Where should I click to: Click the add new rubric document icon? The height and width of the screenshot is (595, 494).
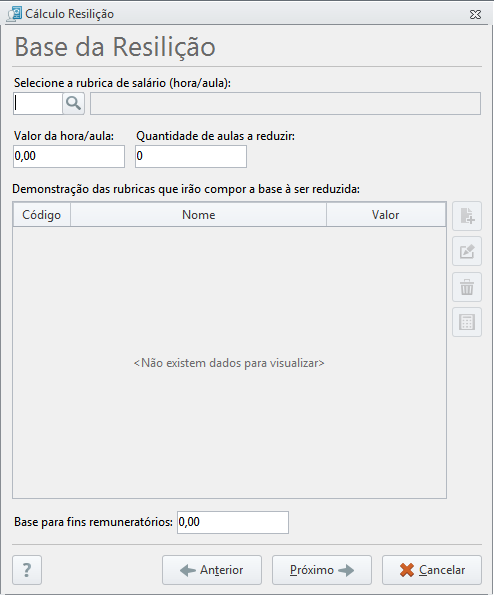click(x=467, y=216)
